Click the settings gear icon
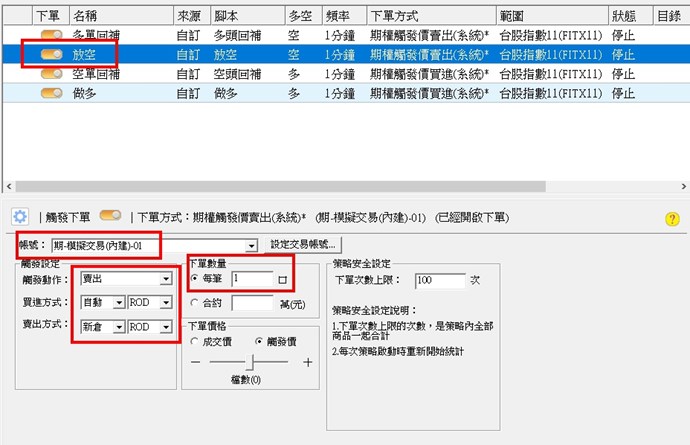 pyautogui.click(x=19, y=216)
